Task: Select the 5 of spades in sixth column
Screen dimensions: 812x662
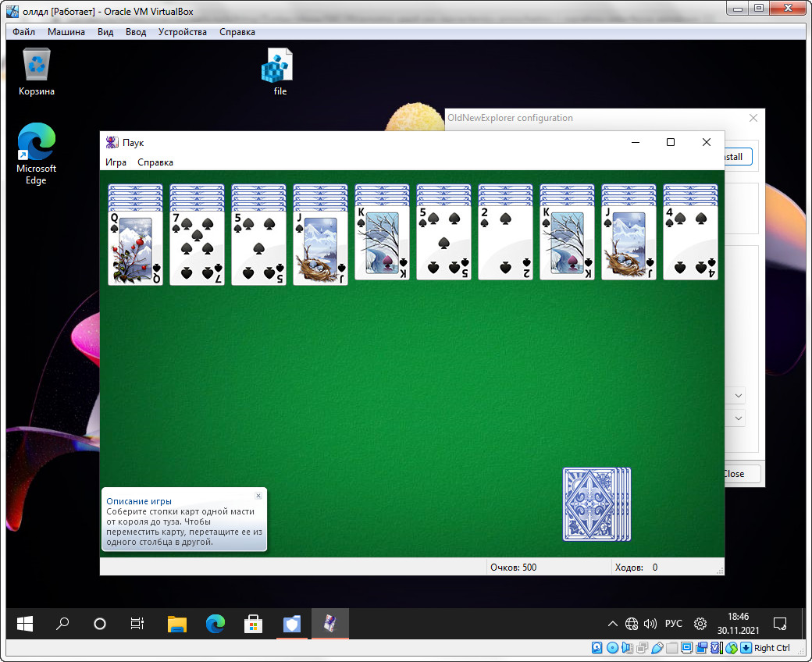Action: (443, 243)
